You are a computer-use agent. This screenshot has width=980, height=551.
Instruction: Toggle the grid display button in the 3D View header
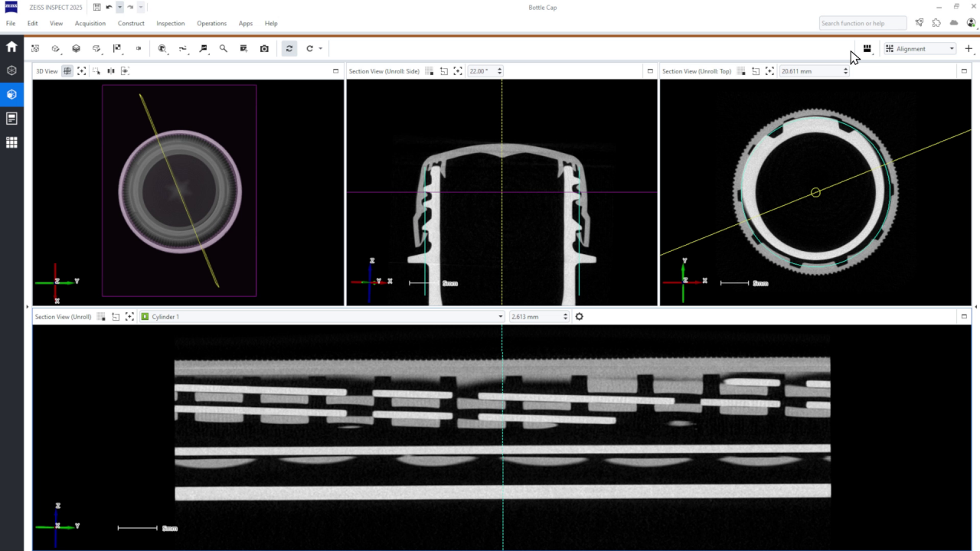tap(67, 70)
